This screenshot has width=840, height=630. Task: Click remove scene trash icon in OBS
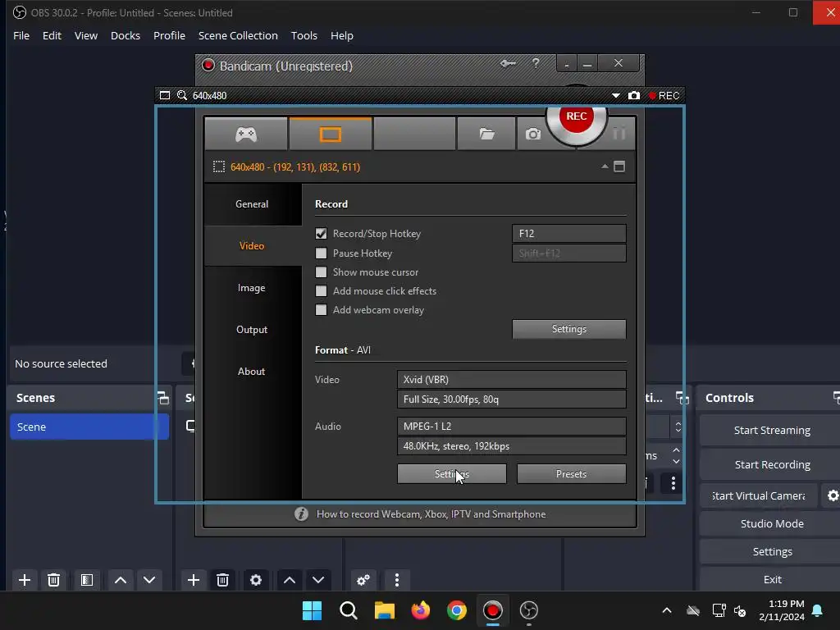coord(53,580)
